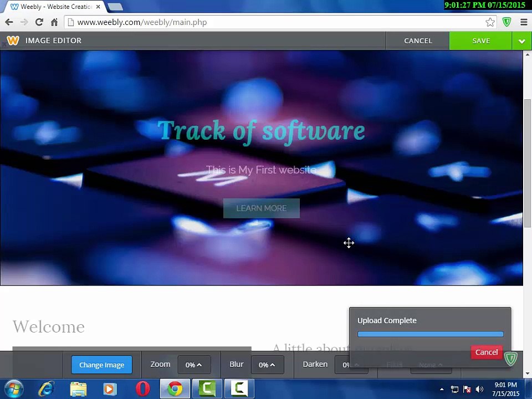Viewport: 532px width, 399px height.
Task: Click the scrollbar down arrow
Action: tap(528, 374)
